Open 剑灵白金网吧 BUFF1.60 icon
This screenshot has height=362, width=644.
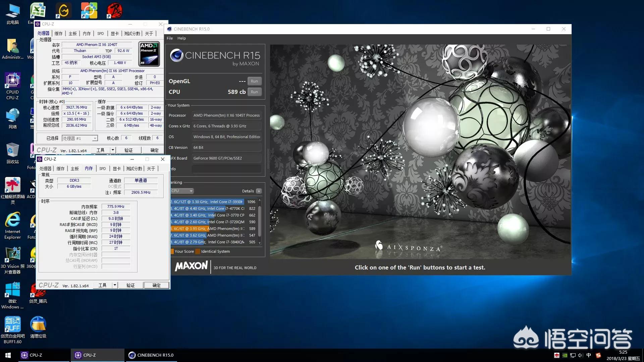point(13,330)
